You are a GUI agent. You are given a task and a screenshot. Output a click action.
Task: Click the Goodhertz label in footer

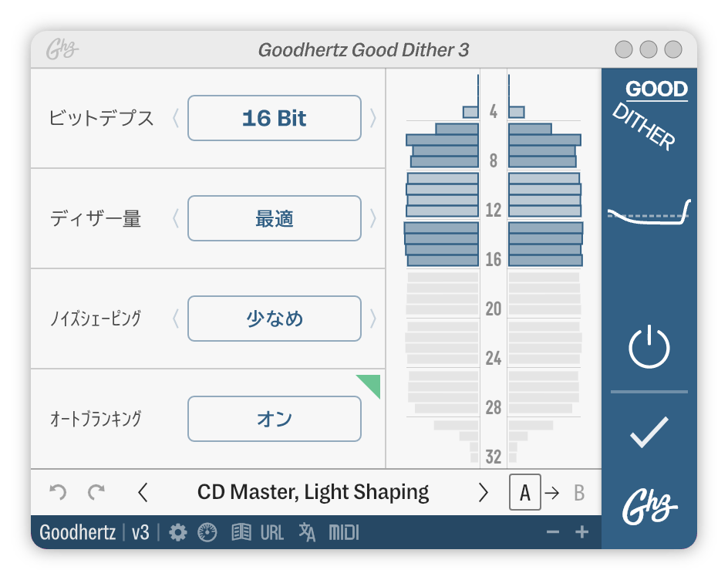pos(78,532)
